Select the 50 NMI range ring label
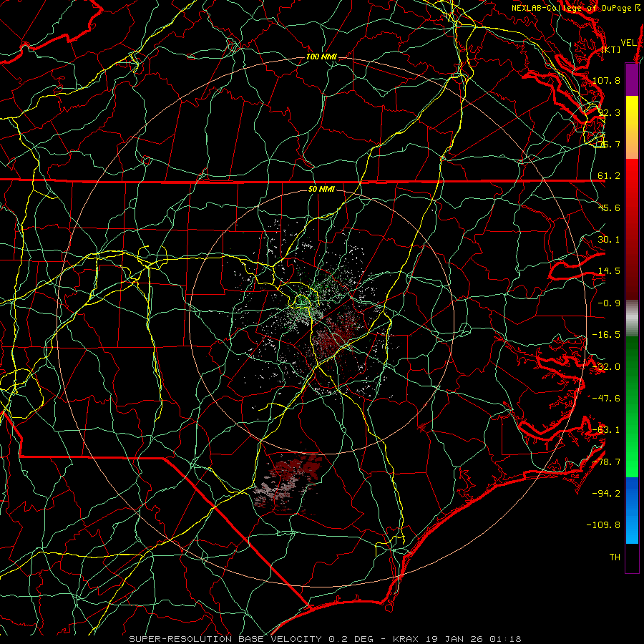Image resolution: width=644 pixels, height=644 pixels. [x=321, y=189]
